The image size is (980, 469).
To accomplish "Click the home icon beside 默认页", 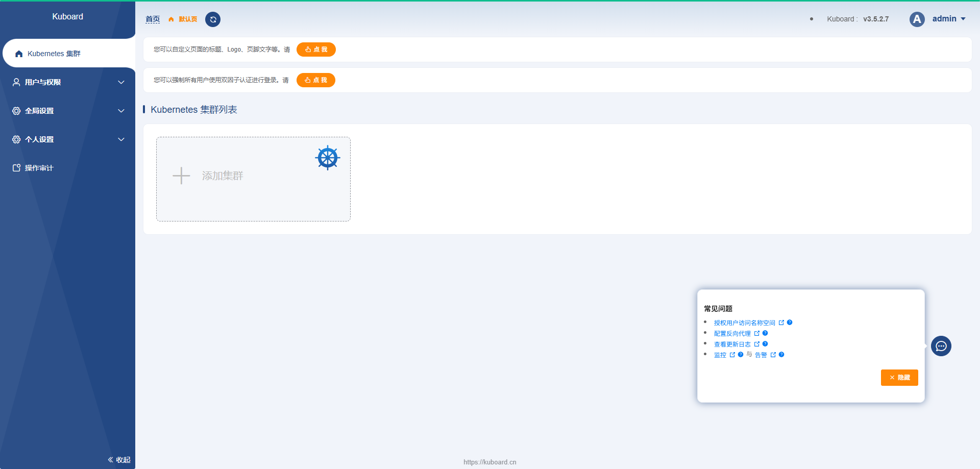I will 171,19.
